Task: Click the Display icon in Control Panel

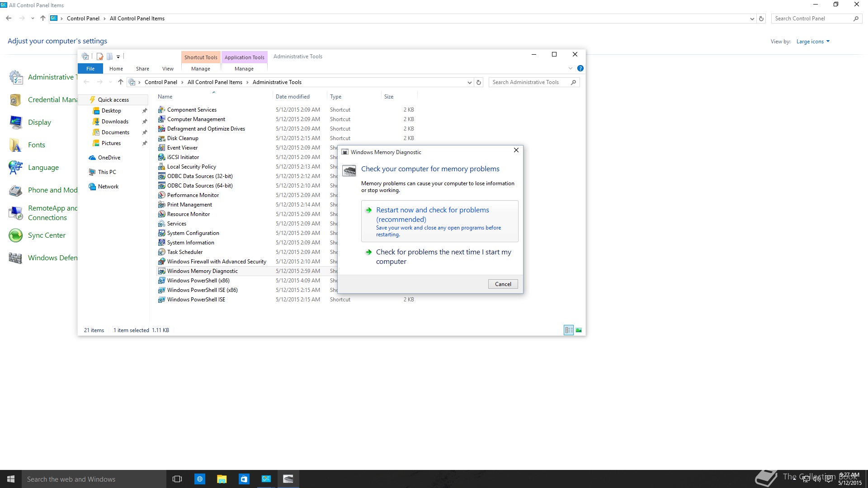Action: tap(16, 122)
